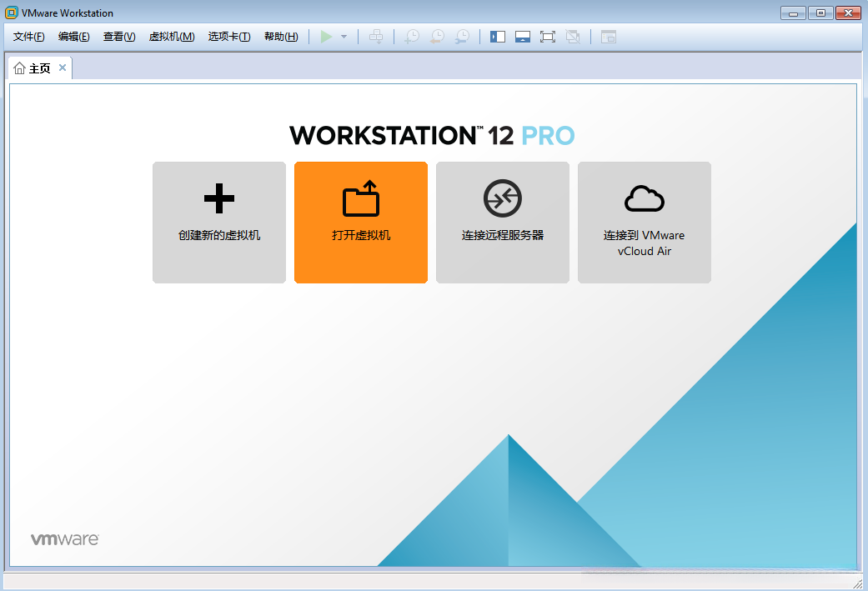Image resolution: width=868 pixels, height=591 pixels.
Task: Open the 文件(F) menu
Action: [x=29, y=37]
